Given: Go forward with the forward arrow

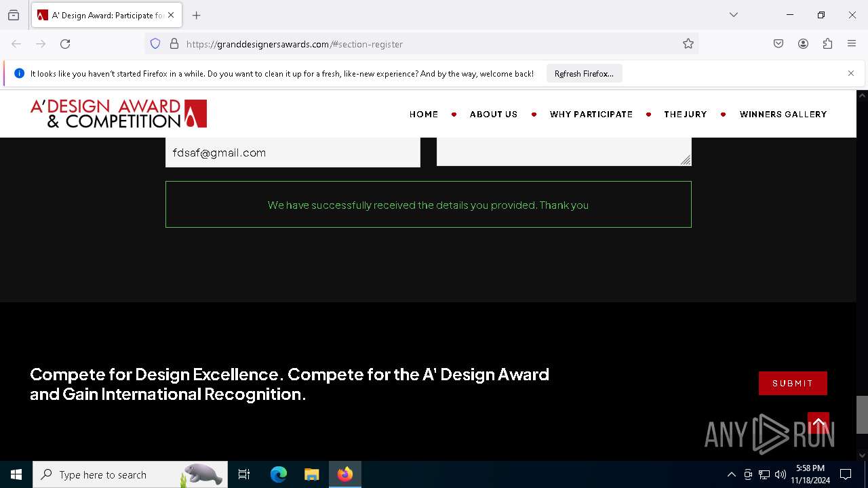Looking at the screenshot, I should point(41,44).
